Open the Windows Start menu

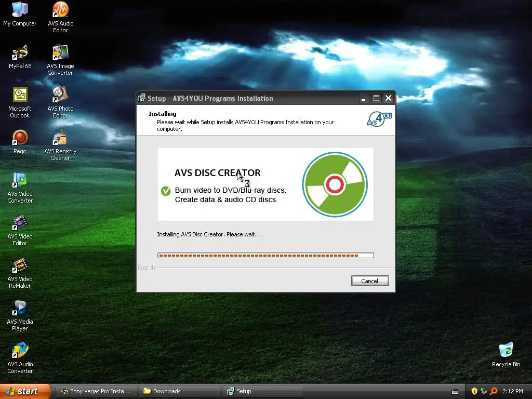pyautogui.click(x=25, y=391)
